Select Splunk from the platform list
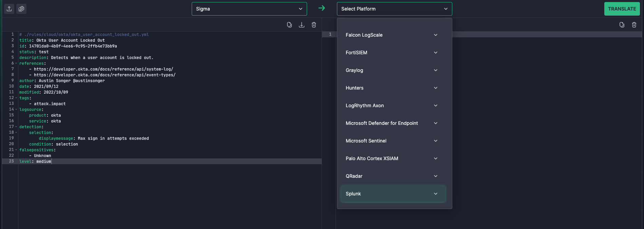644x229 pixels. coord(353,194)
